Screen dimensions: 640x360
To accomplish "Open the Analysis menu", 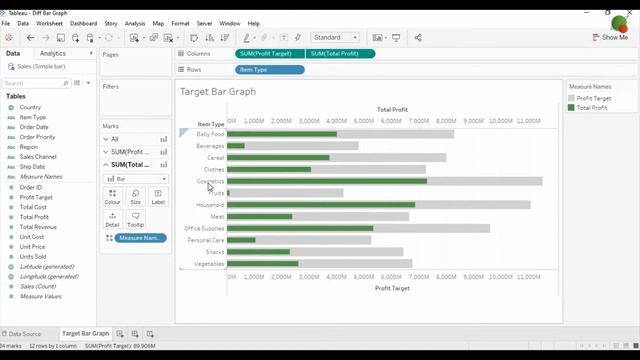I will coord(135,24).
